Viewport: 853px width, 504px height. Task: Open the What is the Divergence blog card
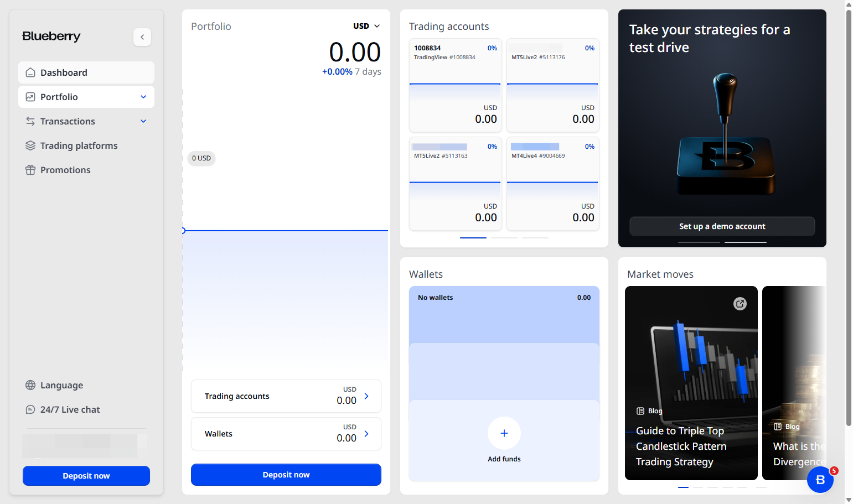click(793, 383)
